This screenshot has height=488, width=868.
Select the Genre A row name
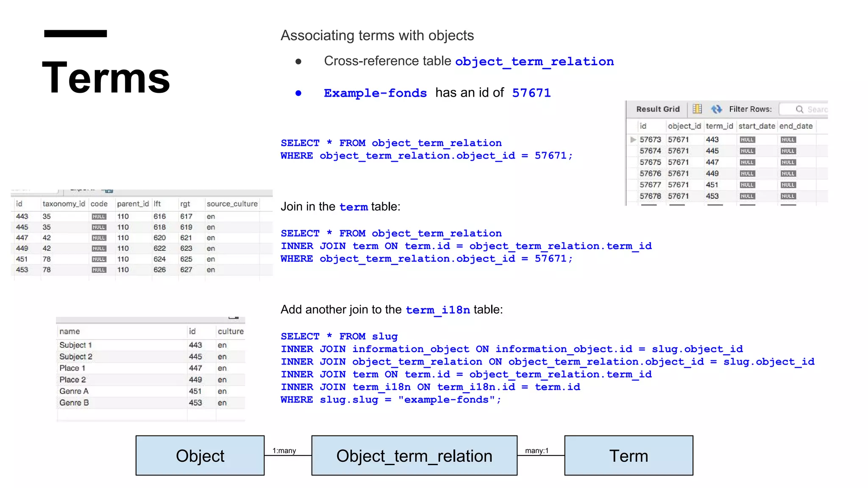(74, 391)
